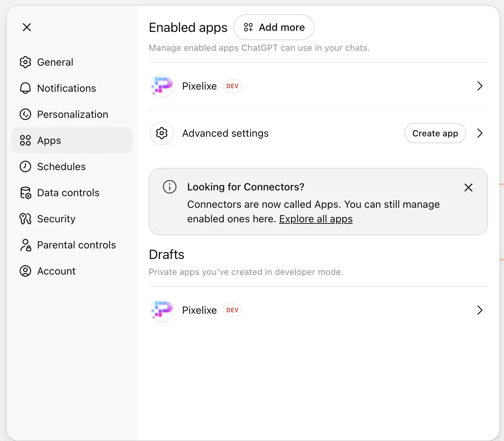504x441 pixels.
Task: Dismiss the Looking for Connectors notice
Action: 468,187
